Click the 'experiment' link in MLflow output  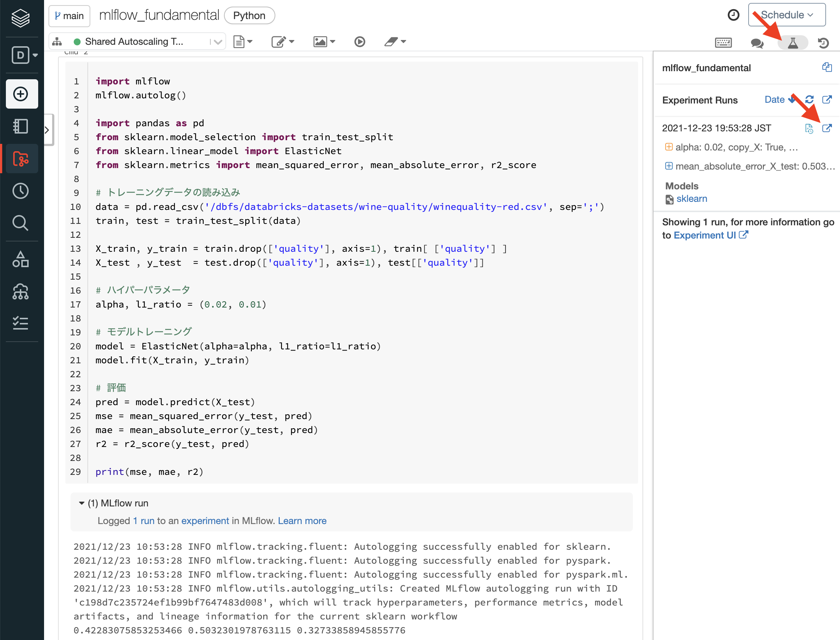click(x=205, y=521)
